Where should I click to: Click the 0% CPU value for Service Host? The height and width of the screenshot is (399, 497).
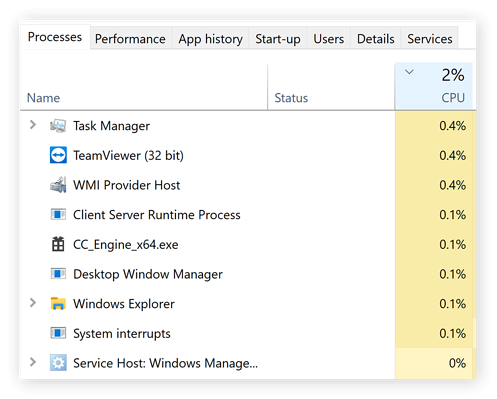tap(457, 363)
